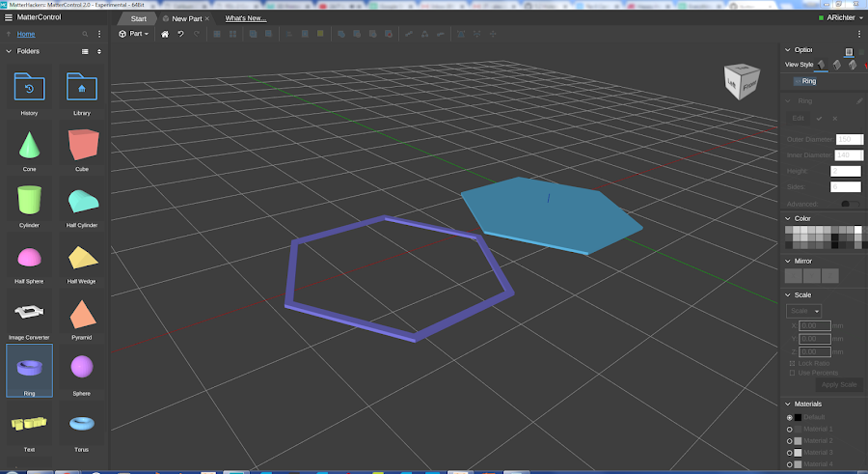Select the second View Style icon
The width and height of the screenshot is (868, 474).
pyautogui.click(x=837, y=65)
